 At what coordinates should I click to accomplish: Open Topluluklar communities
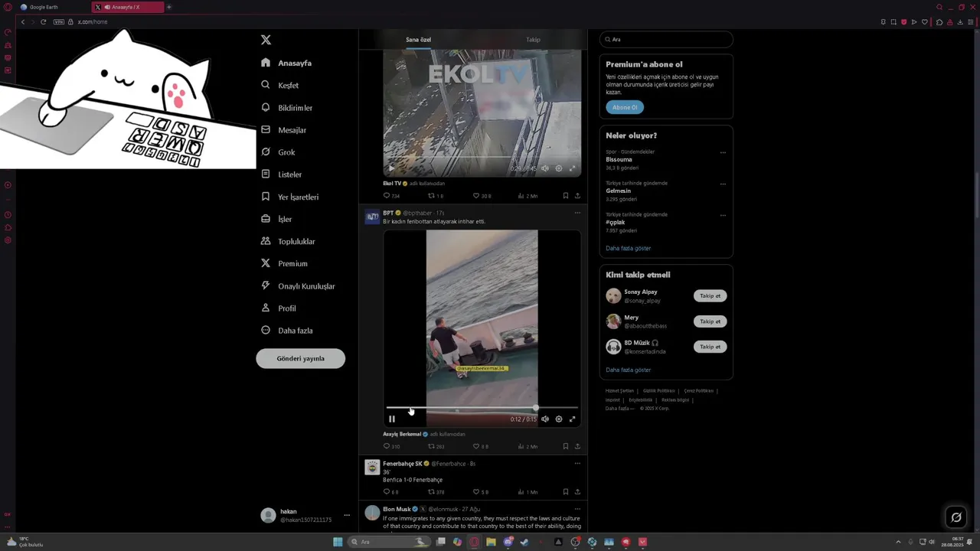288,241
